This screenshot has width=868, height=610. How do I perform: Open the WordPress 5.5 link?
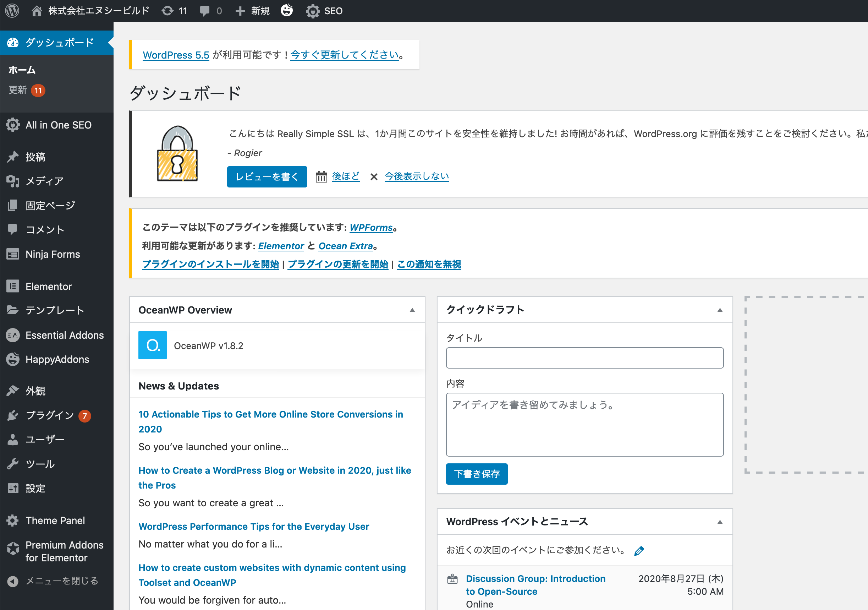(x=176, y=55)
